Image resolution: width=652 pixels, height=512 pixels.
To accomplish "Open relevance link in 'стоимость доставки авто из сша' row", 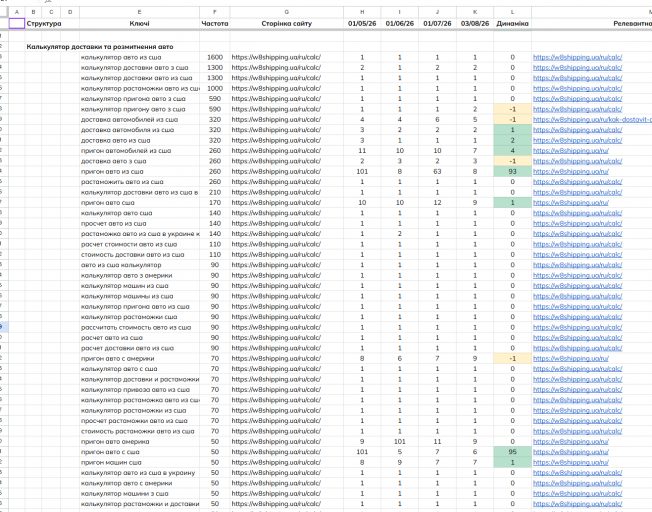I will [578, 255].
